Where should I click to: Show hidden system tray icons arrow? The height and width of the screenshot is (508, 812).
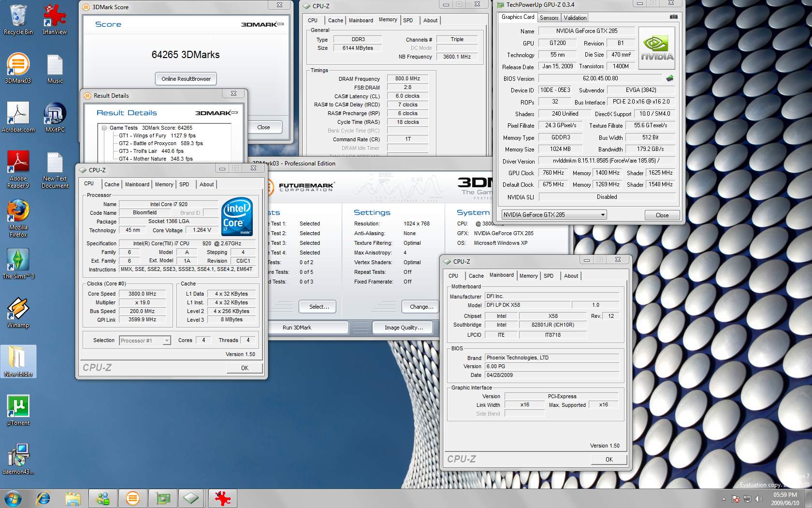(724, 499)
